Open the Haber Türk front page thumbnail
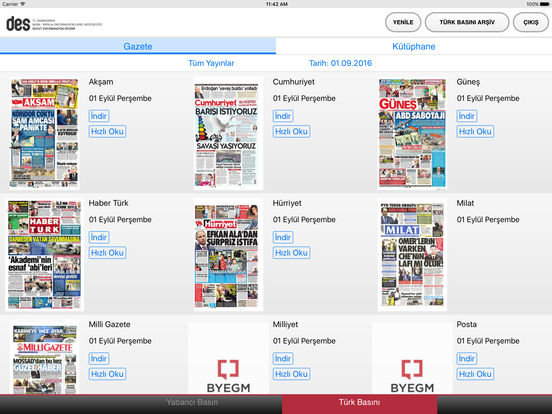 [x=44, y=255]
